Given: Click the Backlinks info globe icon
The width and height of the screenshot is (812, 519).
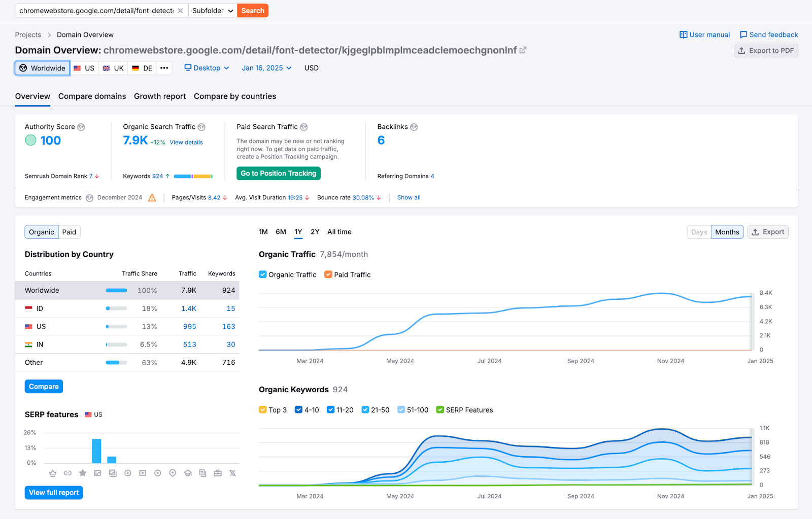Looking at the screenshot, I should click(x=414, y=127).
